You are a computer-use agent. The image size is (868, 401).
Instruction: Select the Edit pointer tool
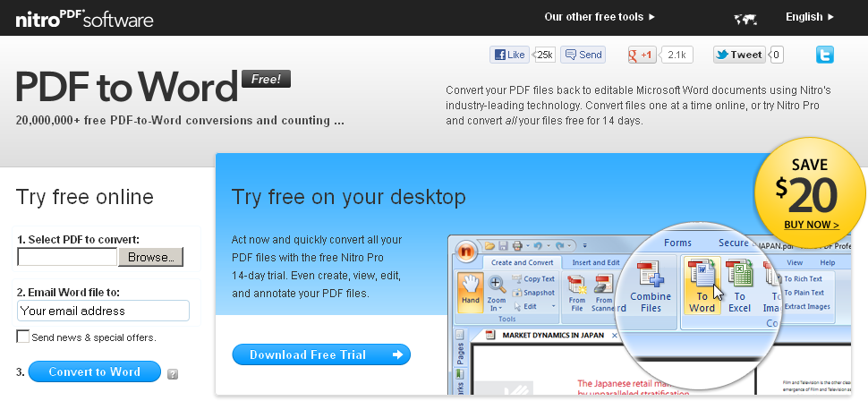coord(526,306)
